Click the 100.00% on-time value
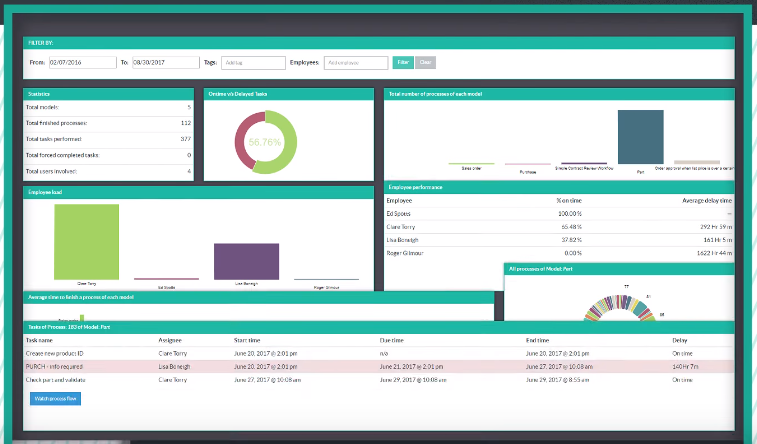 570,214
